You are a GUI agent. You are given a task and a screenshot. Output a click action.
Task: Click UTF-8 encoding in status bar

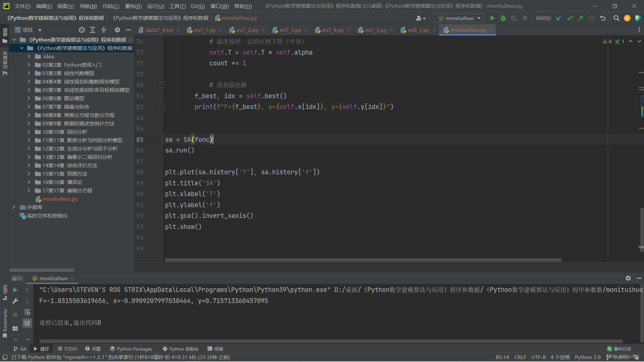point(538,357)
